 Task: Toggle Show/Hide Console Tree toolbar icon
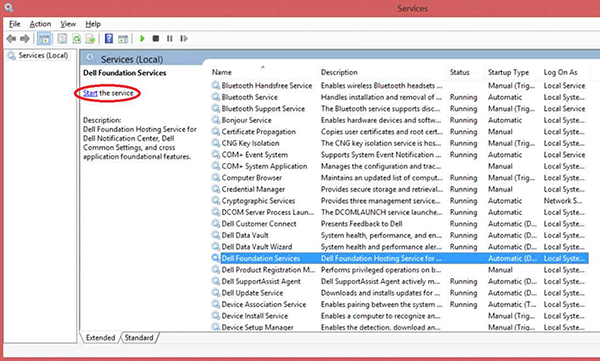tap(44, 39)
